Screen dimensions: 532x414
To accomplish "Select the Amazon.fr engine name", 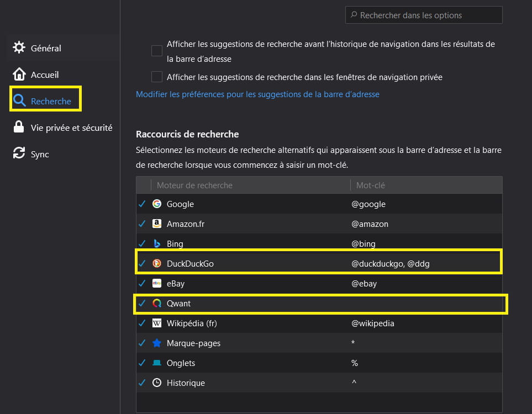I will coord(186,224).
